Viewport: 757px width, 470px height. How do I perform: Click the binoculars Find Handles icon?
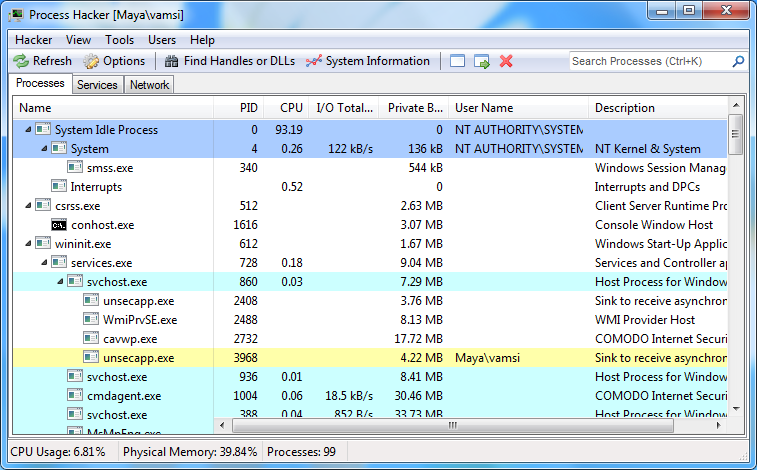[171, 61]
